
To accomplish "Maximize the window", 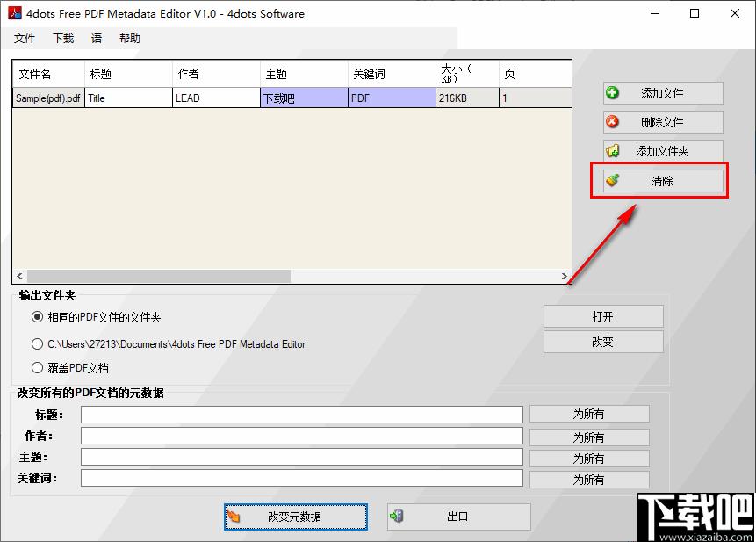I will point(695,13).
